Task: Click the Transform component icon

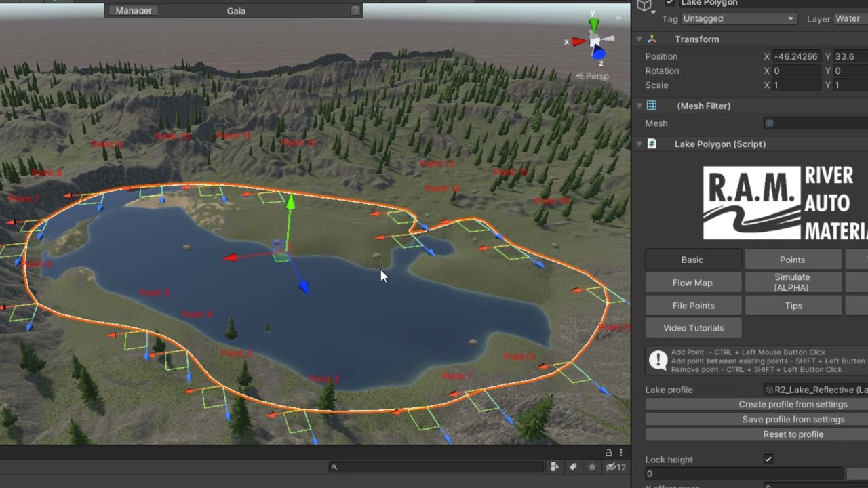Action: pos(652,39)
